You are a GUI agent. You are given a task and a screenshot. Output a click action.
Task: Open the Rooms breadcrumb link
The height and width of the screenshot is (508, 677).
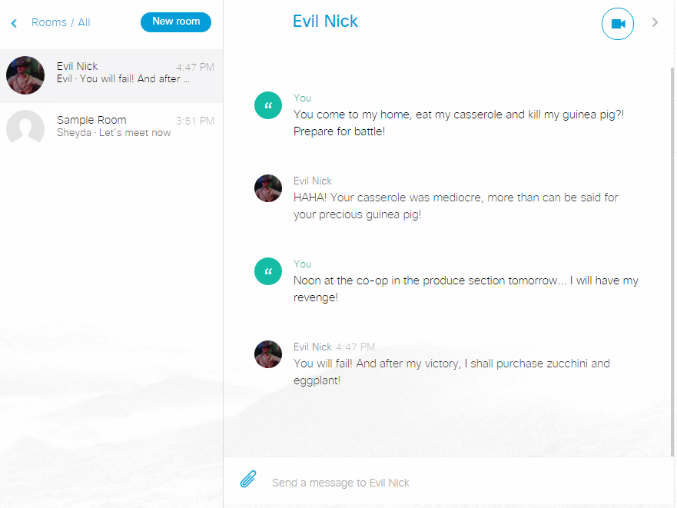[49, 22]
